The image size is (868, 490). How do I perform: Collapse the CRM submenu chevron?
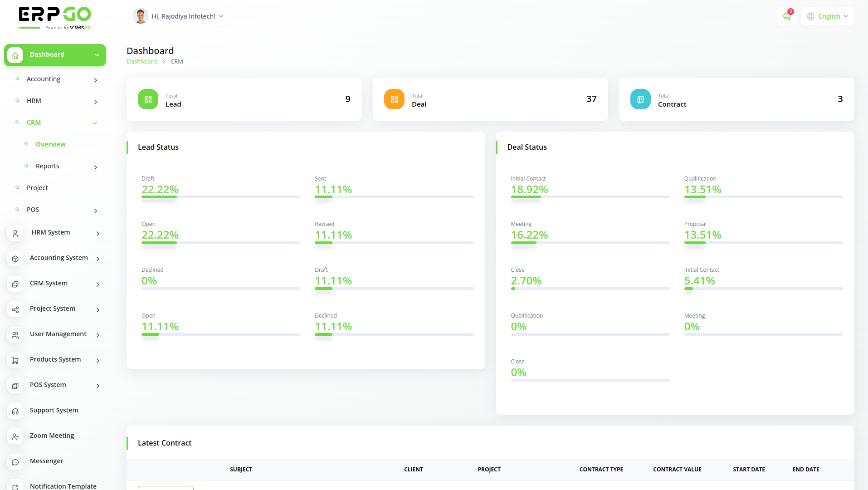click(95, 123)
